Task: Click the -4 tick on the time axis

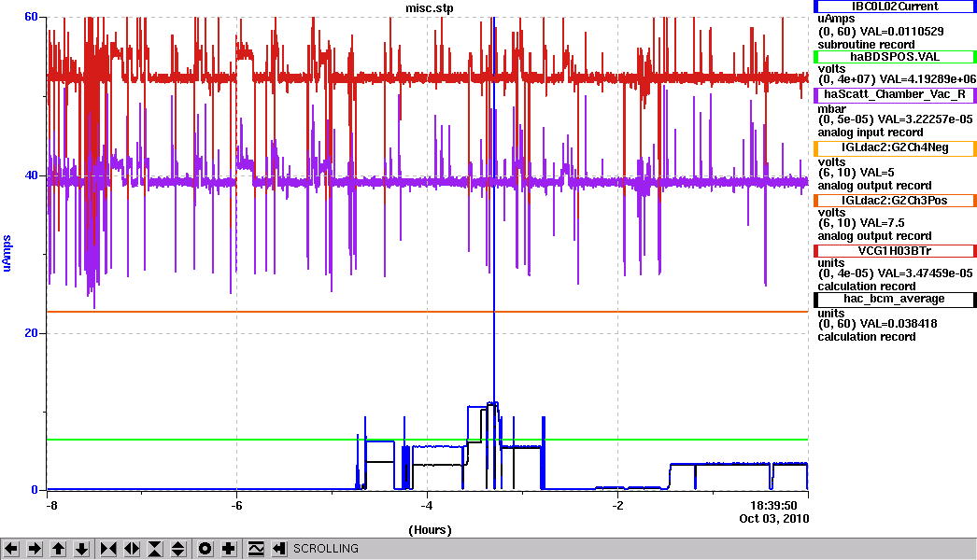Action: [x=426, y=506]
